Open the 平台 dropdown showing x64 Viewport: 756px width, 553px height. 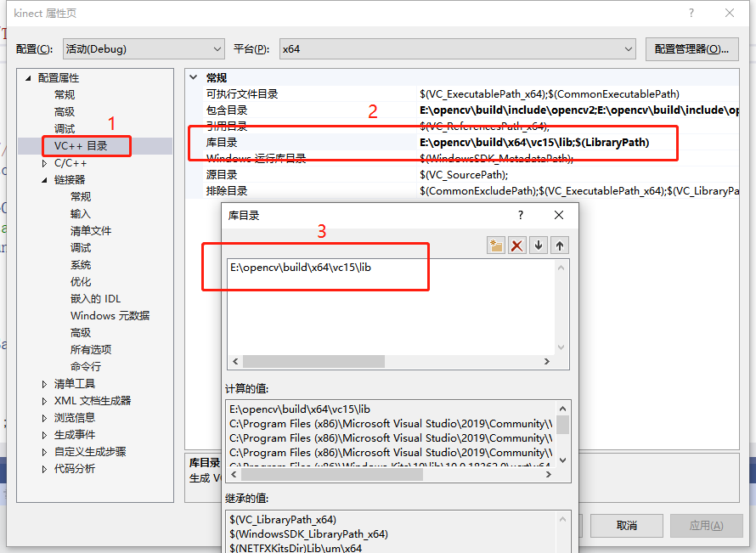[458, 49]
